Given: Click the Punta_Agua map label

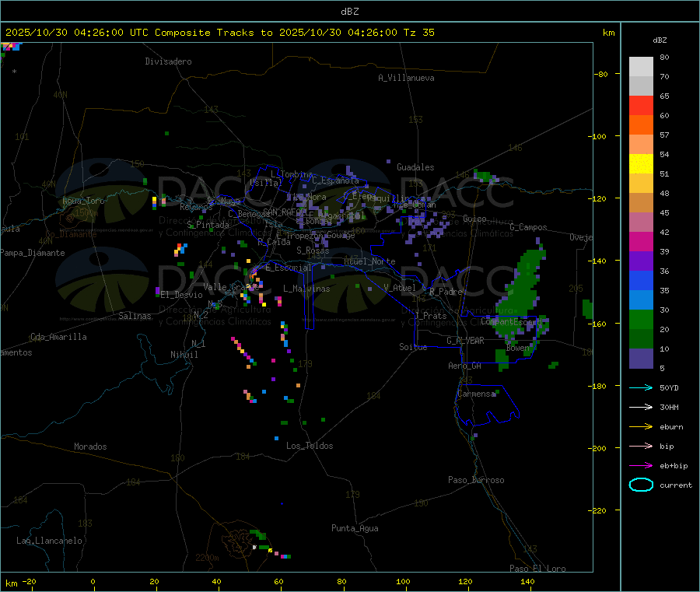Looking at the screenshot, I should 355,529.
